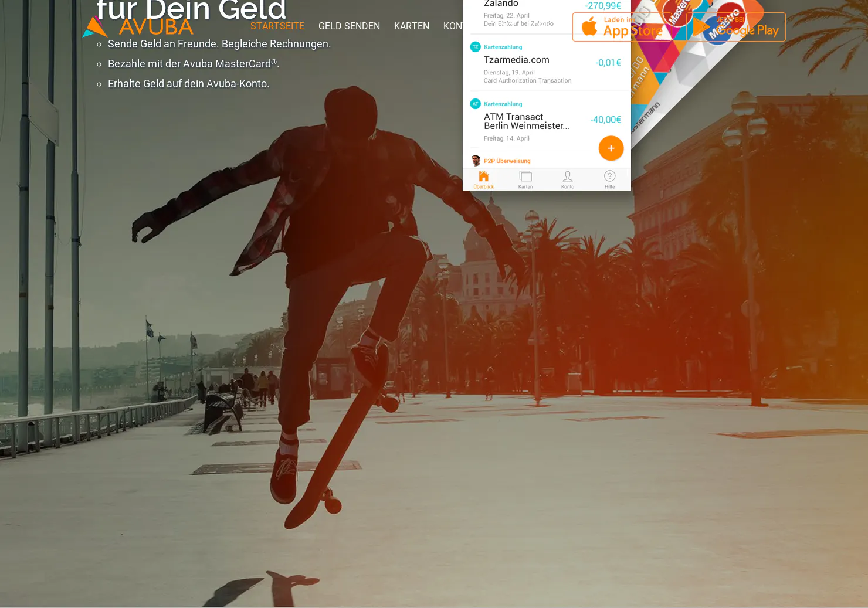Click the Laden im App Store button

click(622, 27)
